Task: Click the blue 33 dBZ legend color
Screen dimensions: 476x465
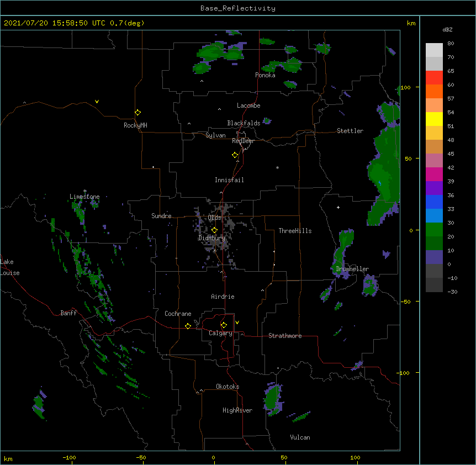Action: 434,202
